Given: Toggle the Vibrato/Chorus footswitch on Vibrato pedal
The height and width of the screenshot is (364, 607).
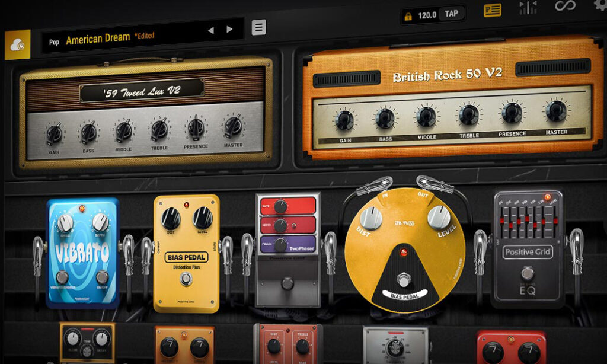Looking at the screenshot, I should point(62,277).
